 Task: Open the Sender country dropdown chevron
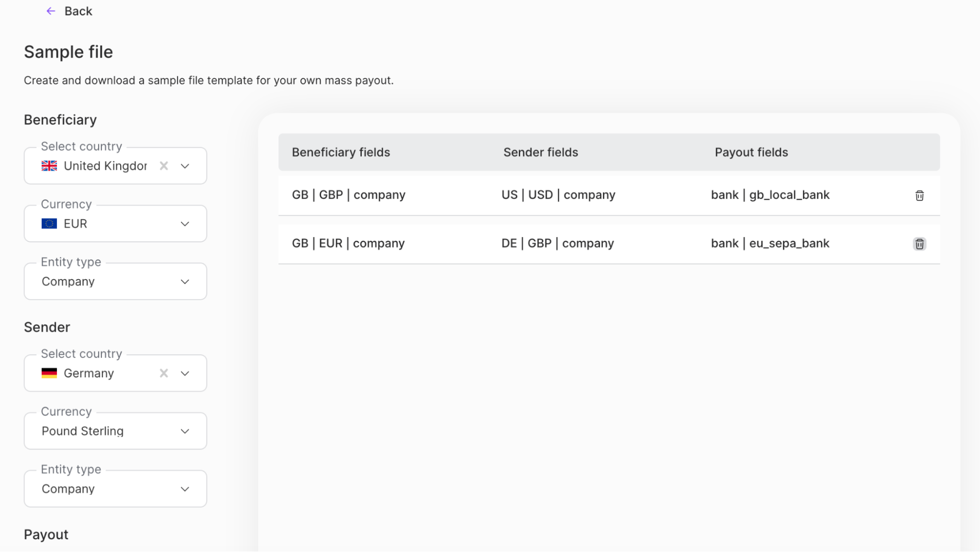[x=185, y=373]
